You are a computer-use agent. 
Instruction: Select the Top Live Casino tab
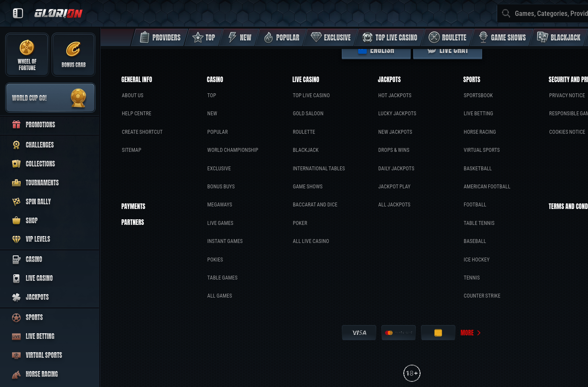[390, 37]
